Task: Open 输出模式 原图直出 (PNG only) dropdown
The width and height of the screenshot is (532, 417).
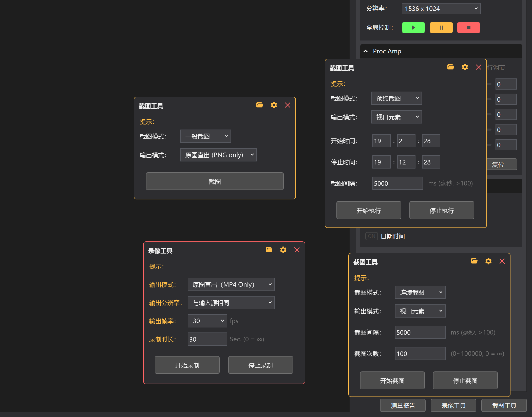Action: [x=218, y=155]
